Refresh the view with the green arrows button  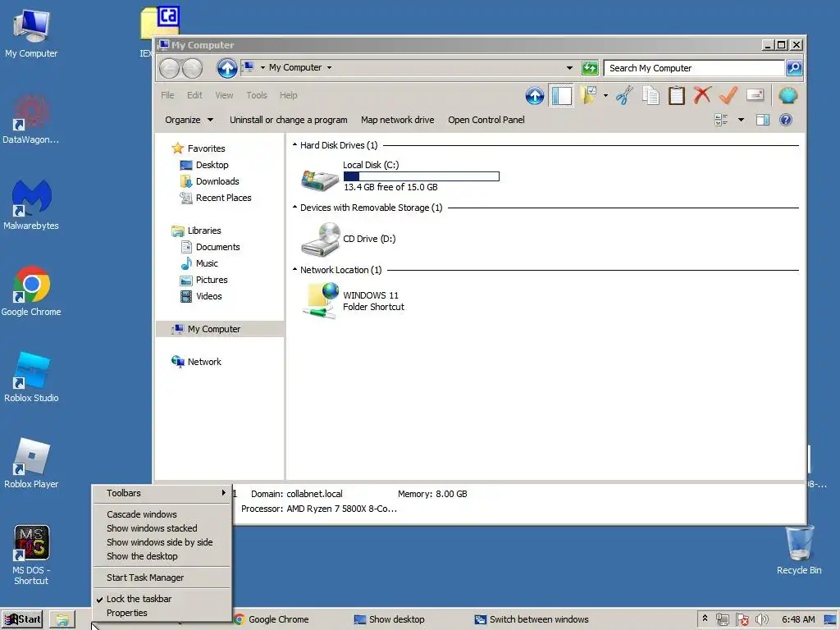coord(589,68)
